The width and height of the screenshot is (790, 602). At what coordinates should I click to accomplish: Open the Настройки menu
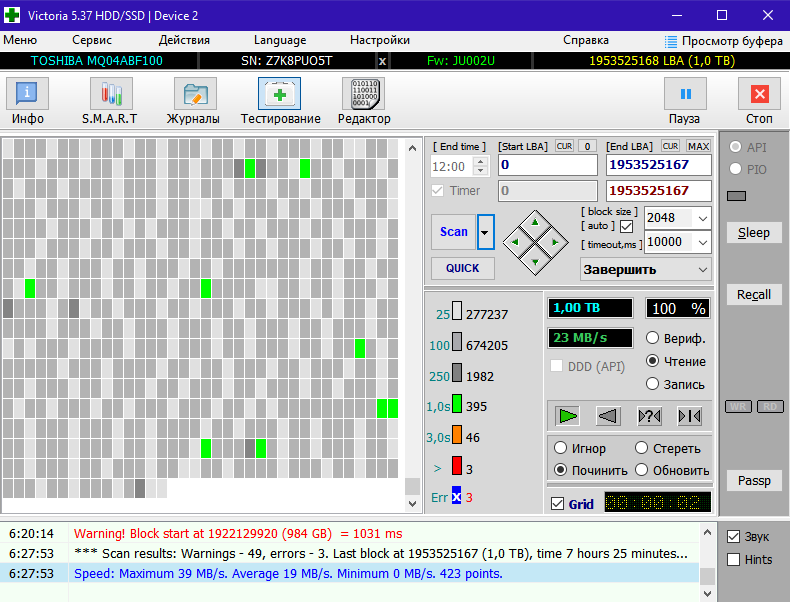click(380, 40)
